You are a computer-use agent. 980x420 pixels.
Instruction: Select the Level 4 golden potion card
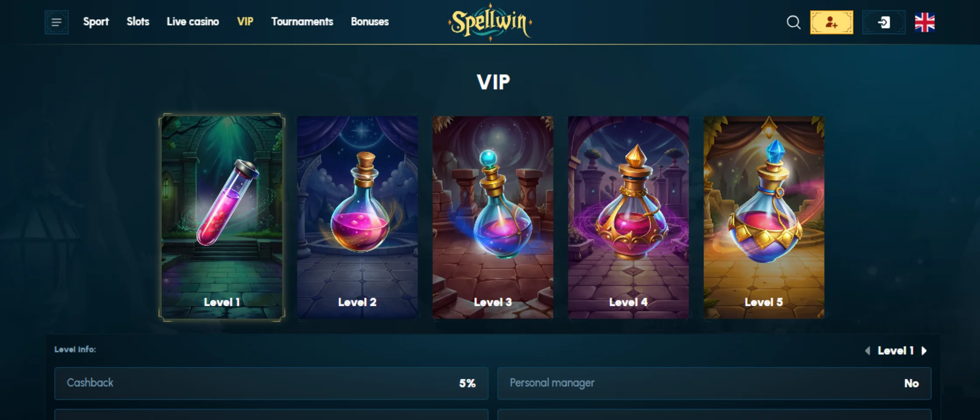[628, 217]
